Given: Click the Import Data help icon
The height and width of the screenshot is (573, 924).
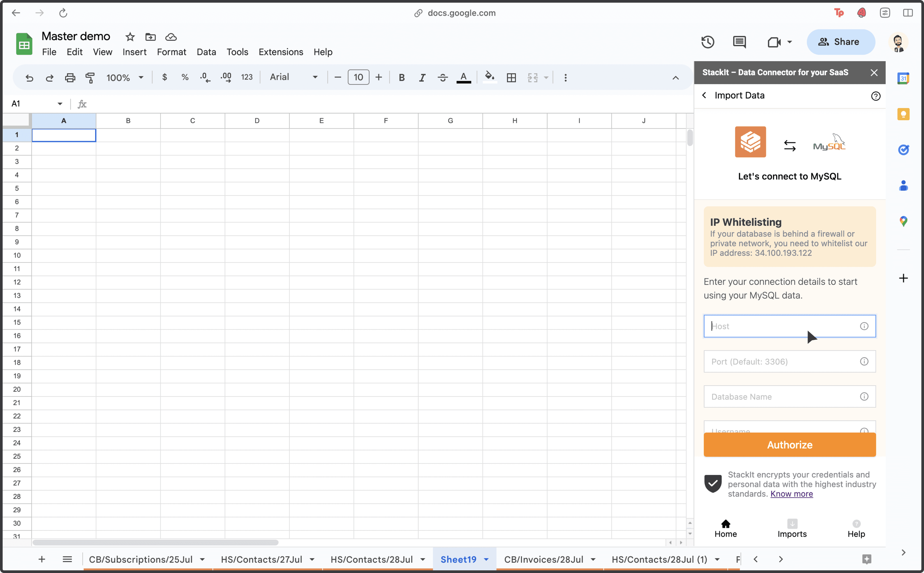Looking at the screenshot, I should [x=875, y=96].
